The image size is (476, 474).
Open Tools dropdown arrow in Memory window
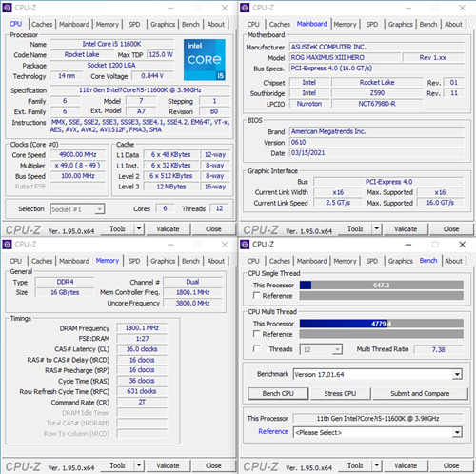pos(139,465)
